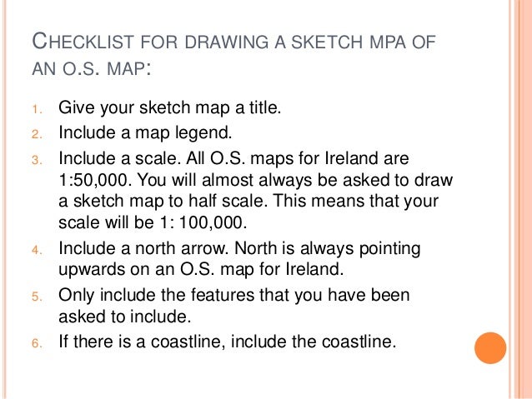This screenshot has width=532, height=399.
Task: Click list number 6 marker
Action: pyautogui.click(x=37, y=343)
